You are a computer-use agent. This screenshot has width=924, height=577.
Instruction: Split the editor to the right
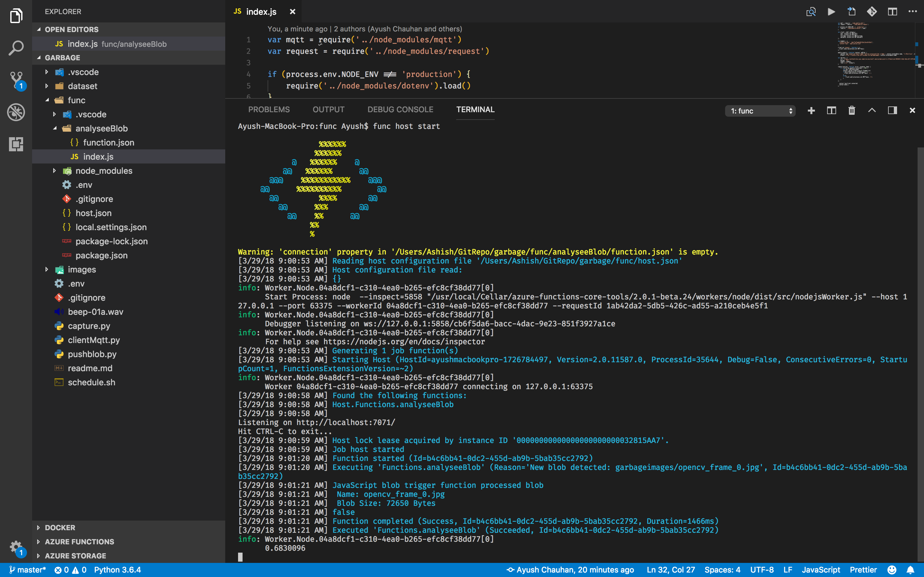tap(892, 12)
